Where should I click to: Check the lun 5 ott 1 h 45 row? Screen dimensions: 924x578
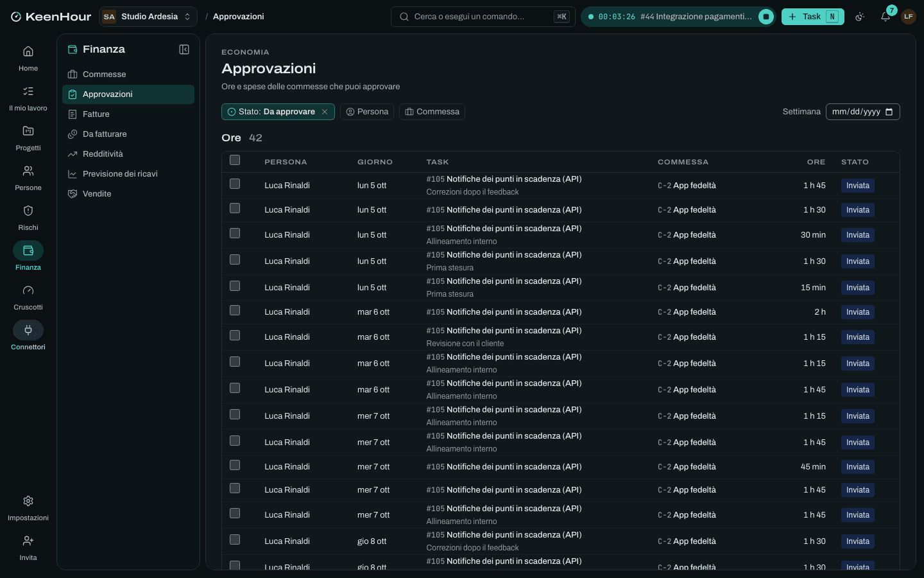pos(235,184)
